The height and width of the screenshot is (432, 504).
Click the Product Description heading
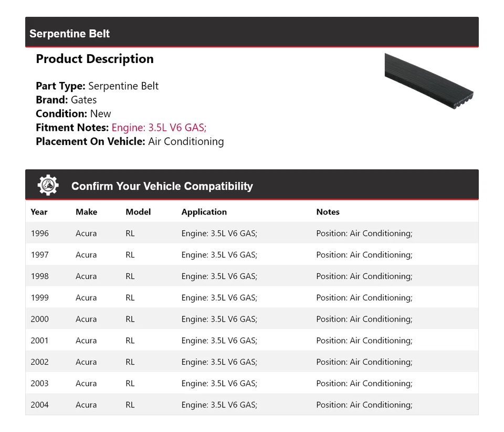[94, 59]
